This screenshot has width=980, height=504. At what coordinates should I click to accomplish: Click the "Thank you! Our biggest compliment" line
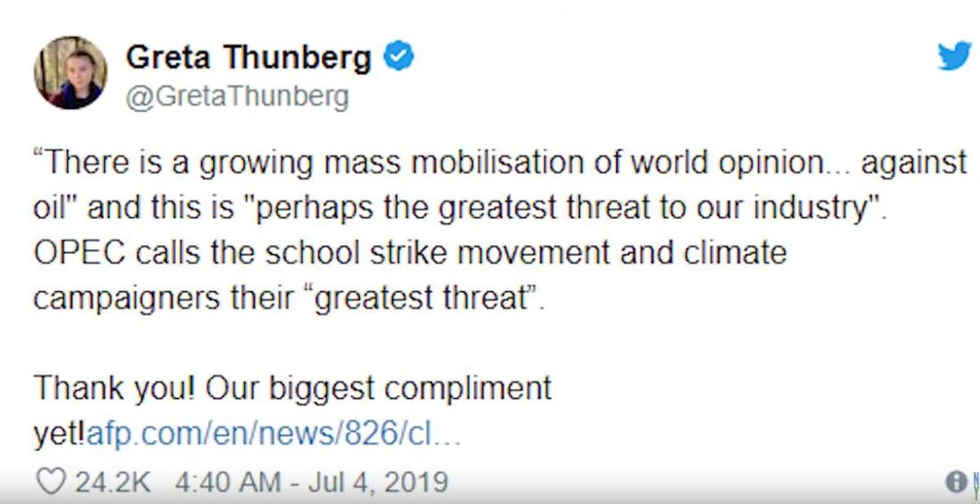pos(292,389)
